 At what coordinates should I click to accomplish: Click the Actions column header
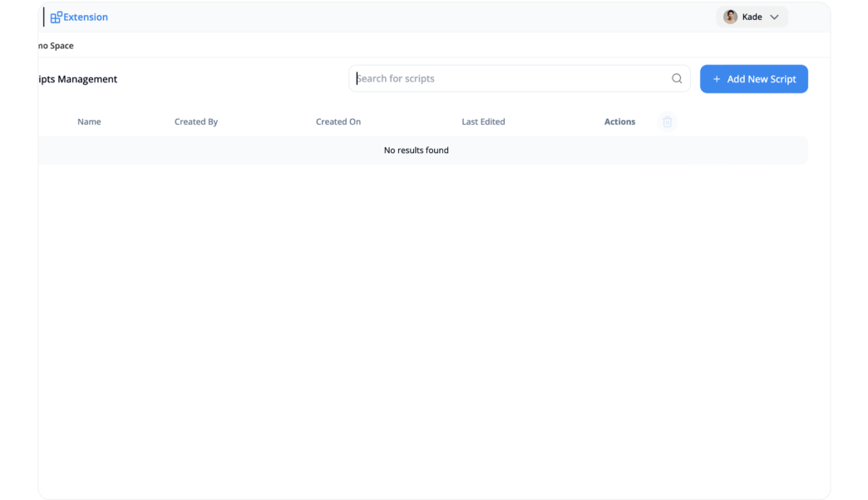coord(619,121)
